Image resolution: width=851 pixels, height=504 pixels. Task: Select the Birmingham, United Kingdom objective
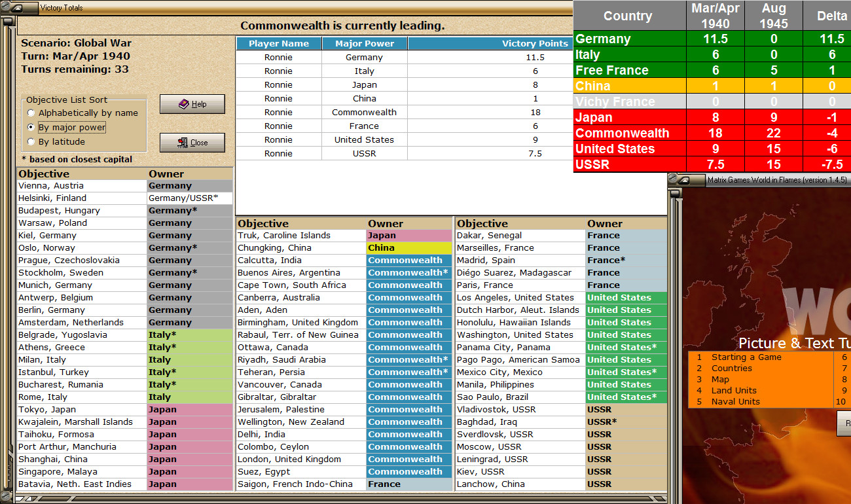coord(301,323)
